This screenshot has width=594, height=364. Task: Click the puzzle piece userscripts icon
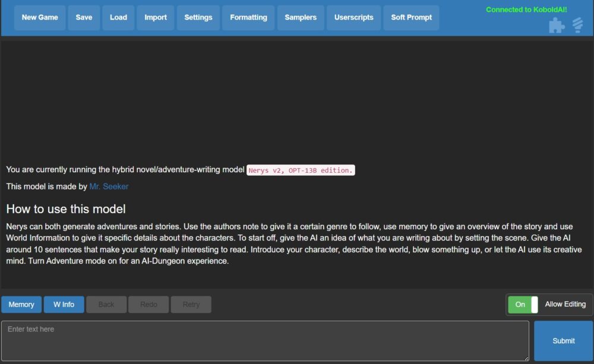pyautogui.click(x=557, y=26)
